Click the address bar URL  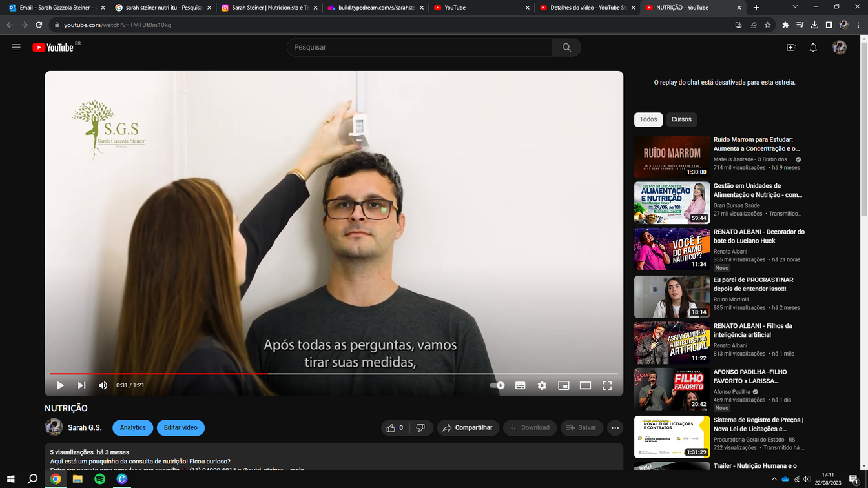118,25
